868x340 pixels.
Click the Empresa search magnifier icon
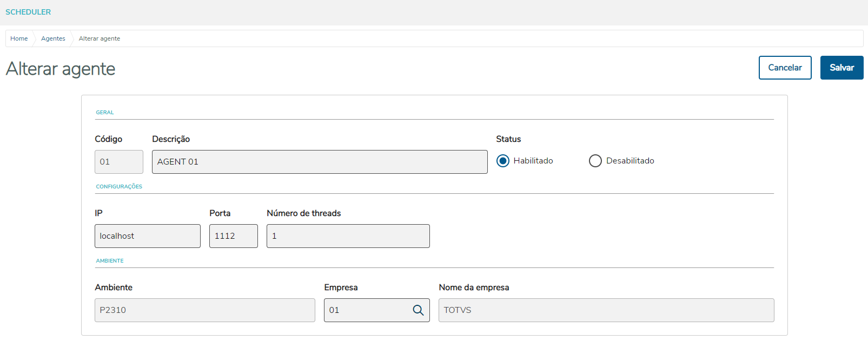[418, 310]
